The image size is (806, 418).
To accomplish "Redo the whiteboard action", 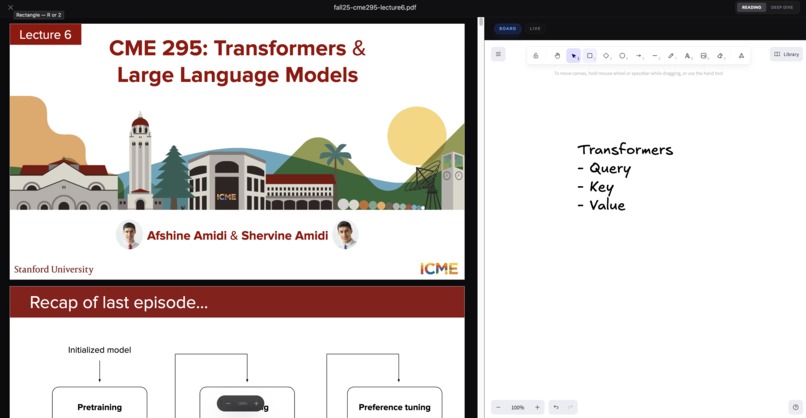I will click(x=570, y=407).
